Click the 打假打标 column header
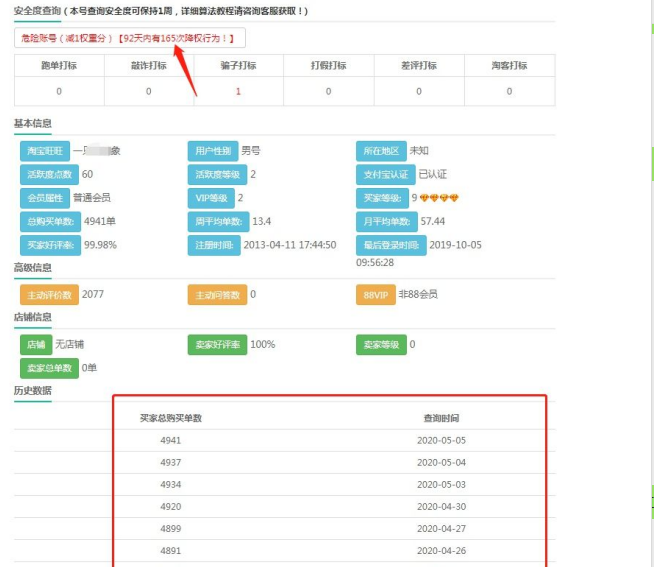654x567 pixels. pyautogui.click(x=329, y=66)
